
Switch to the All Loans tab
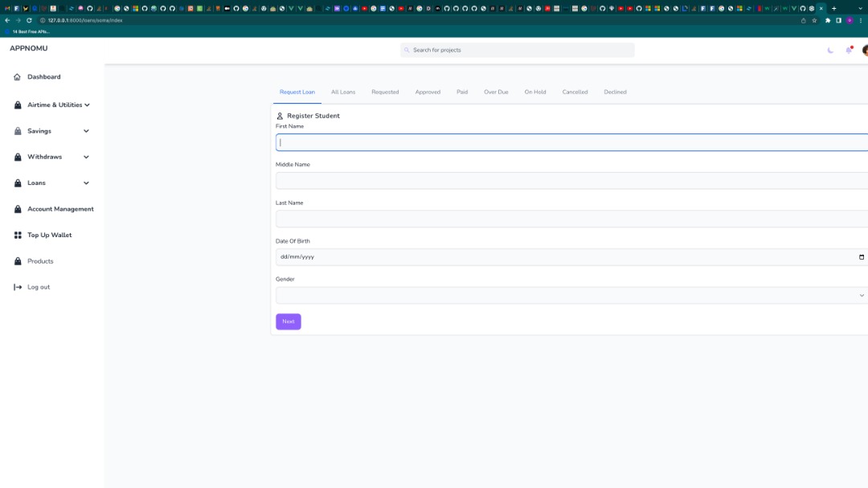click(342, 92)
